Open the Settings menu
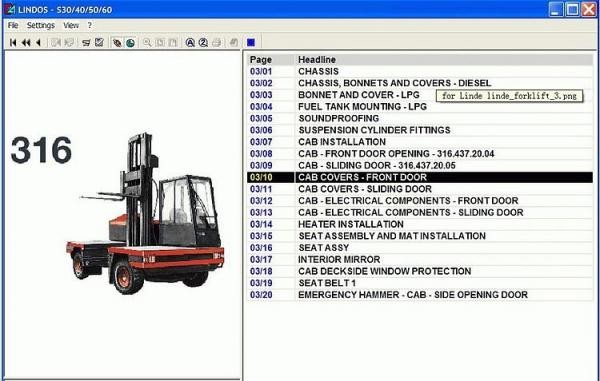Image resolution: width=600 pixels, height=381 pixels. (x=41, y=25)
